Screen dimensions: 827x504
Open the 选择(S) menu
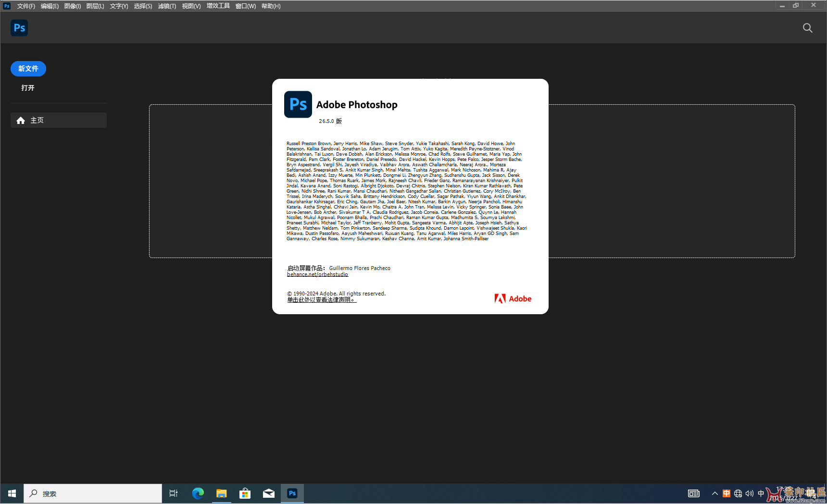pyautogui.click(x=143, y=6)
